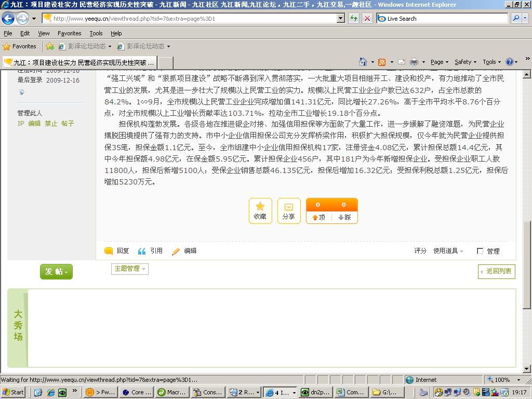Image resolution: width=532 pixels, height=399 pixels.
Task: Click the 禁止 ban link
Action: [51, 124]
